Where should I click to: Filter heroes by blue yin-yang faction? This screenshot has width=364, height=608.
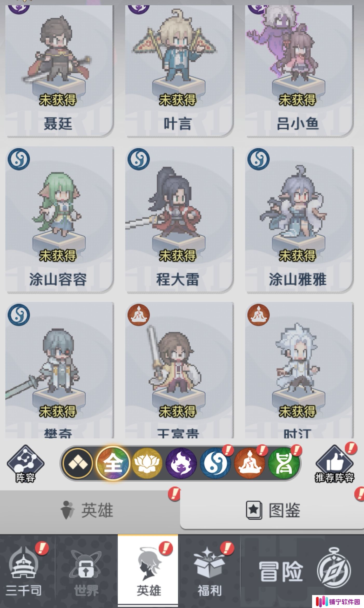pyautogui.click(x=215, y=463)
